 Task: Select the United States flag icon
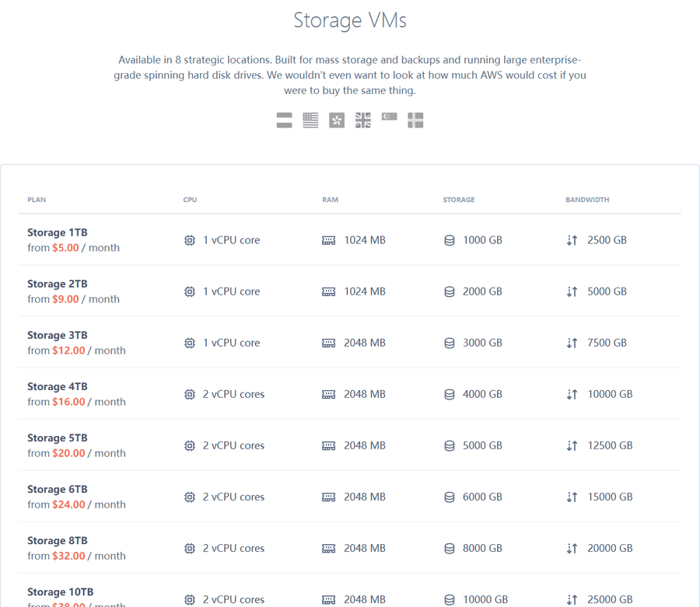click(x=310, y=120)
